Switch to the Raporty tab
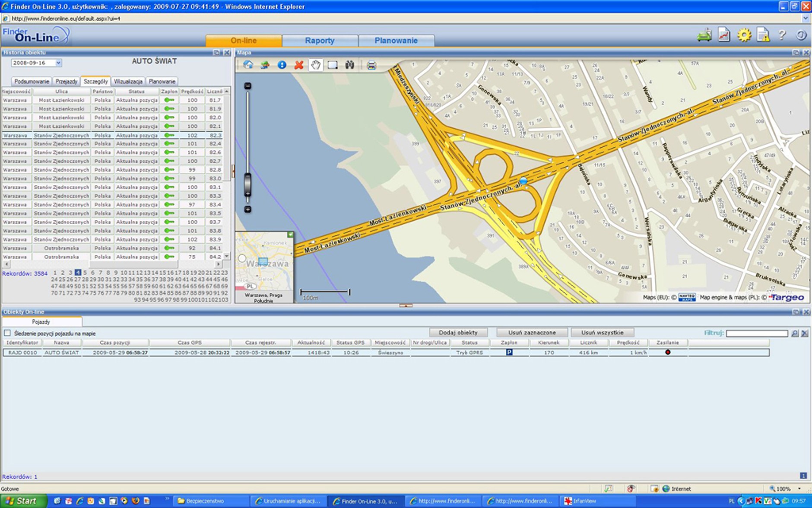This screenshot has width=812, height=508. pos(320,41)
